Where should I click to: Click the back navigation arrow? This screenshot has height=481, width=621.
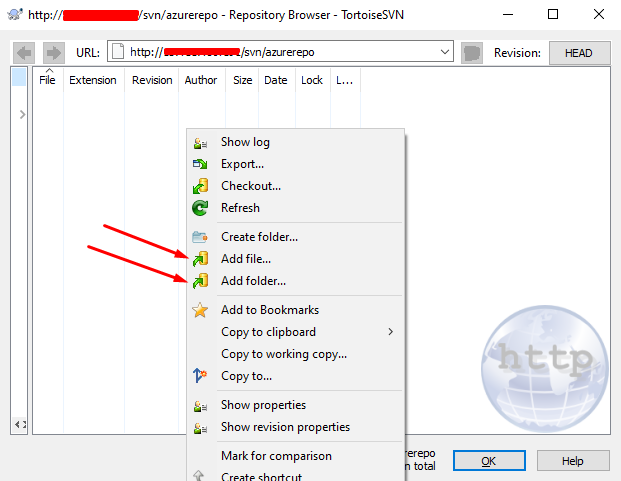24,53
